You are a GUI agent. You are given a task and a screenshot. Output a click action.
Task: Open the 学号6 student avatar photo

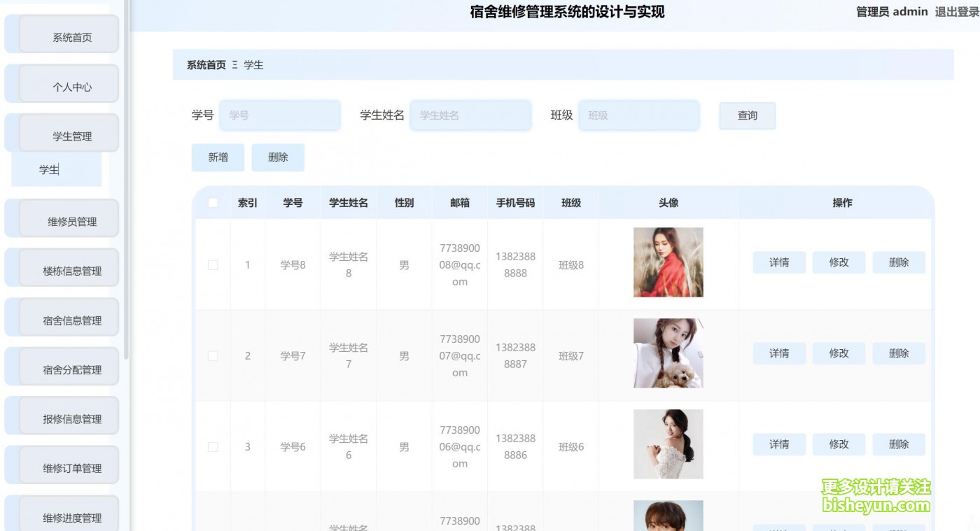coord(668,444)
